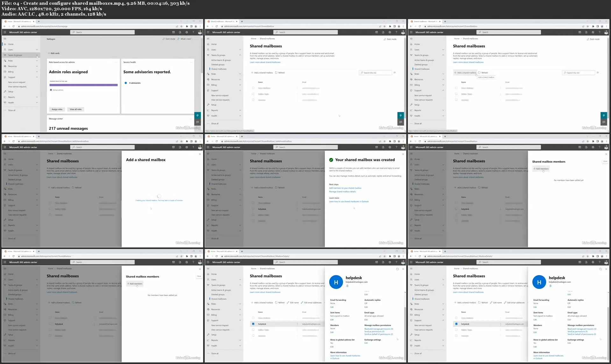The width and height of the screenshot is (611, 364).
Task: Uncheck the helpdesk checkbox in the bottom-middle frame
Action: point(253,324)
